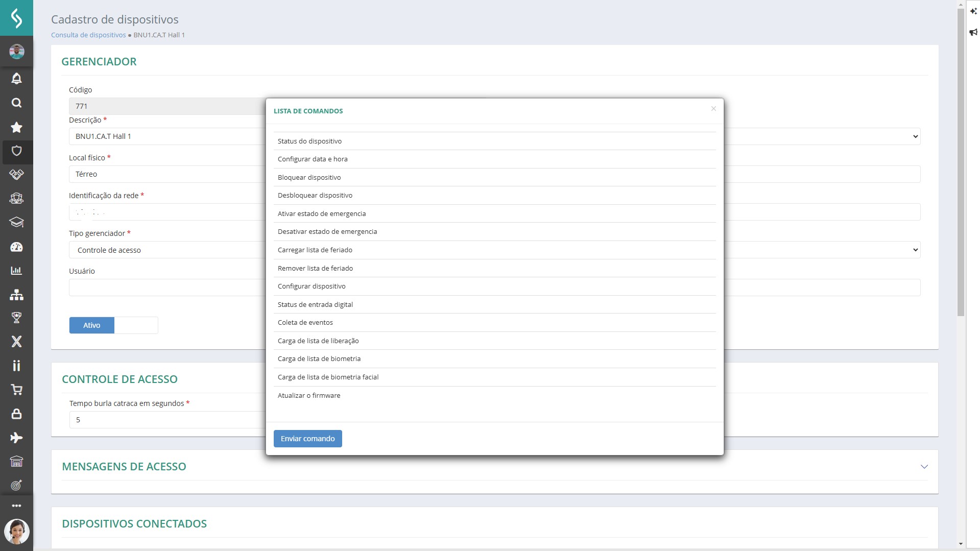
Task: Toggle the Ativo status switch
Action: (x=113, y=325)
